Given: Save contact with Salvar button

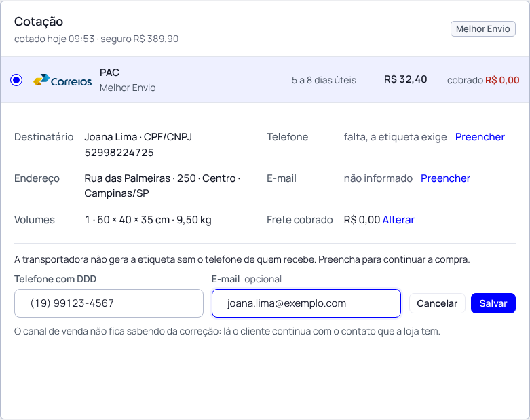Looking at the screenshot, I should 493,303.
